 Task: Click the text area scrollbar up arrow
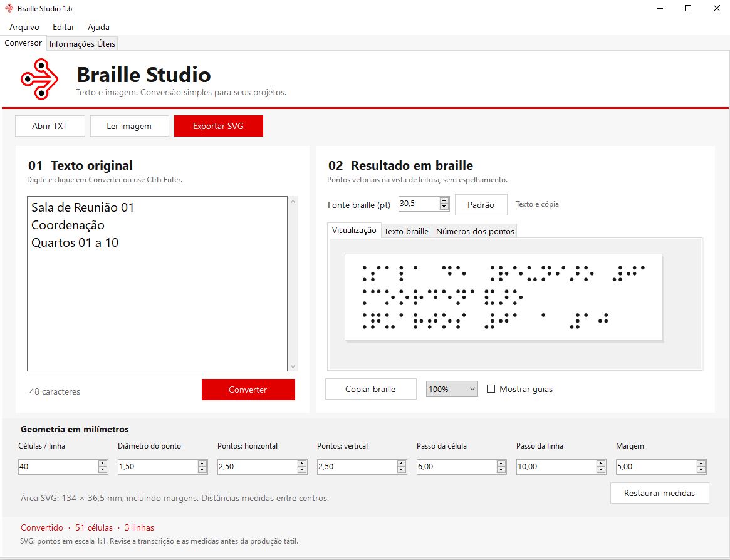293,202
